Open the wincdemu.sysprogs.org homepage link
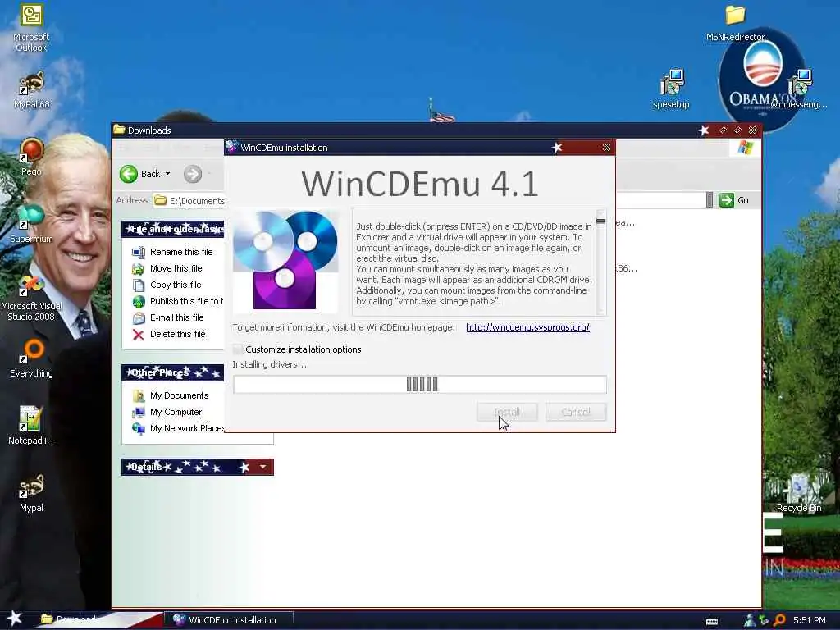The height and width of the screenshot is (630, 840). click(x=527, y=327)
